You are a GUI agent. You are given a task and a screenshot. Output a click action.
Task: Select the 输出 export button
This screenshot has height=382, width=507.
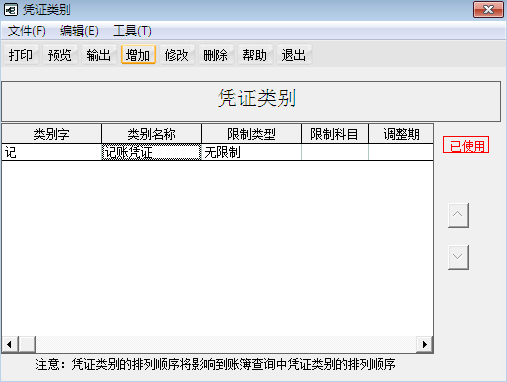(99, 55)
